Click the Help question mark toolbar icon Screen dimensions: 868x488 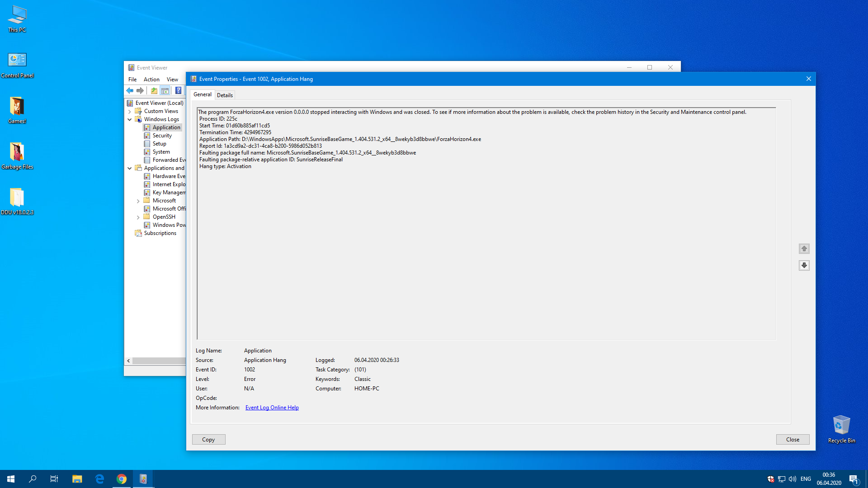pos(178,90)
